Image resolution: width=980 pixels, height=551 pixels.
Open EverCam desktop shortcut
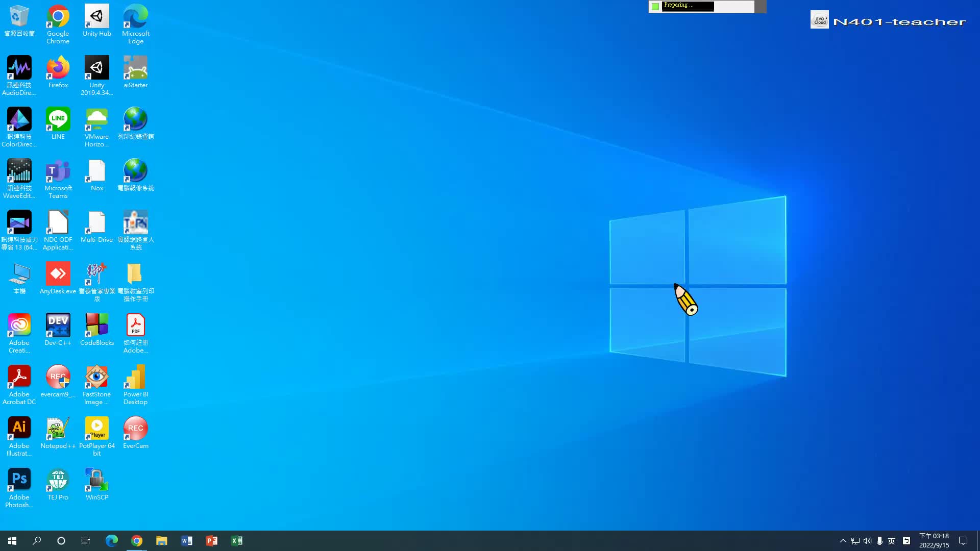click(136, 433)
